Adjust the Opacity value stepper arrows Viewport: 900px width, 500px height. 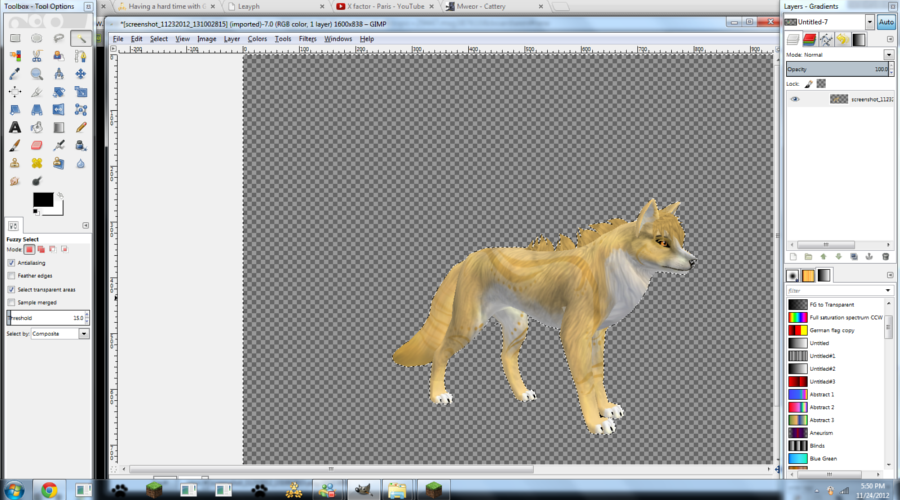[891, 69]
